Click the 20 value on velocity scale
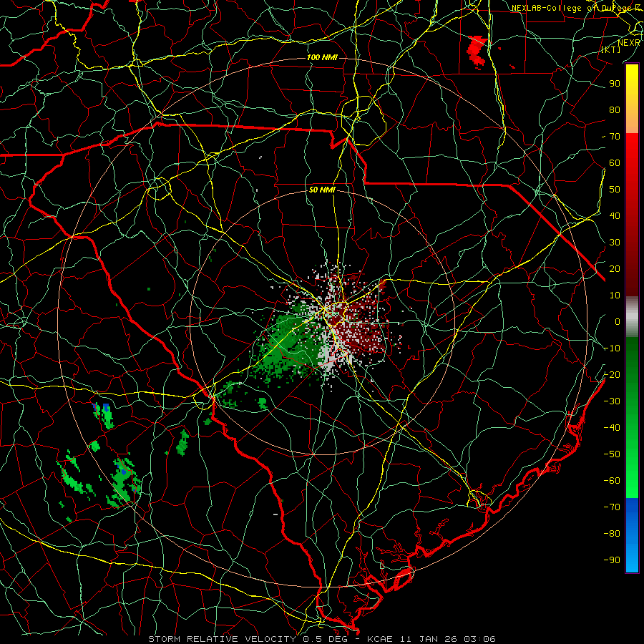Viewport: 644px width, 644px height. tap(615, 268)
